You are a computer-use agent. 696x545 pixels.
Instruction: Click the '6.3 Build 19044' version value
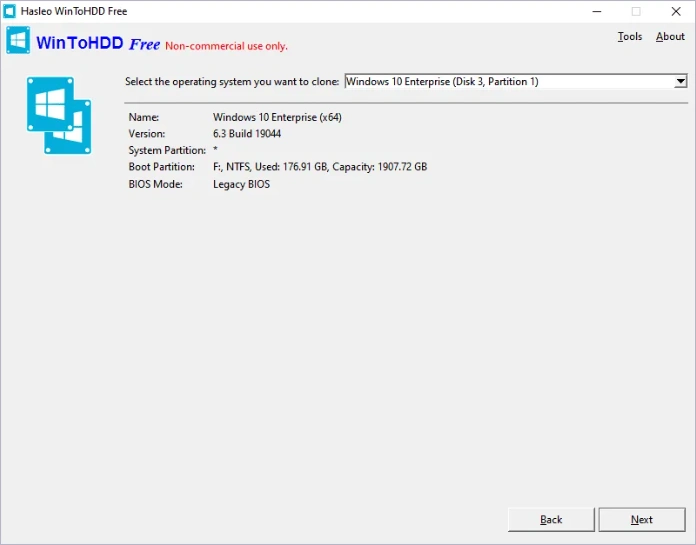click(247, 134)
